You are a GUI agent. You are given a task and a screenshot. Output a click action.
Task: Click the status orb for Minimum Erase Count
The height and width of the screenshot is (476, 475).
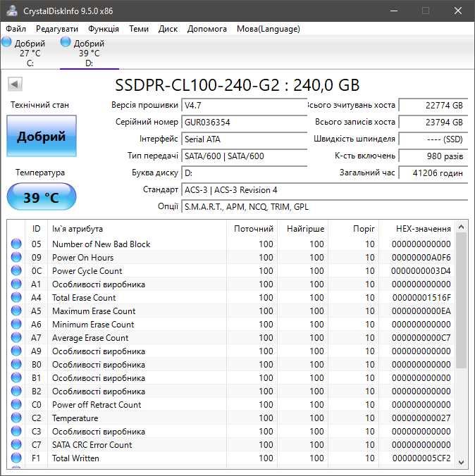pyautogui.click(x=16, y=324)
